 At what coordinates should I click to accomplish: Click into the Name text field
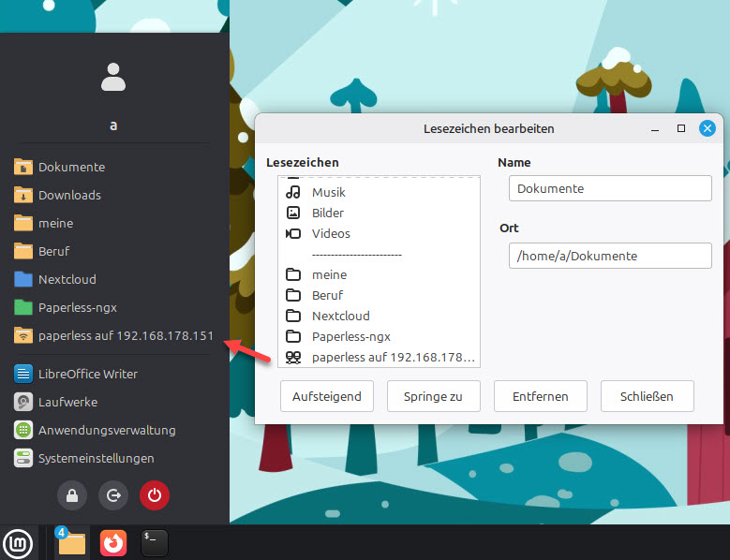point(610,188)
